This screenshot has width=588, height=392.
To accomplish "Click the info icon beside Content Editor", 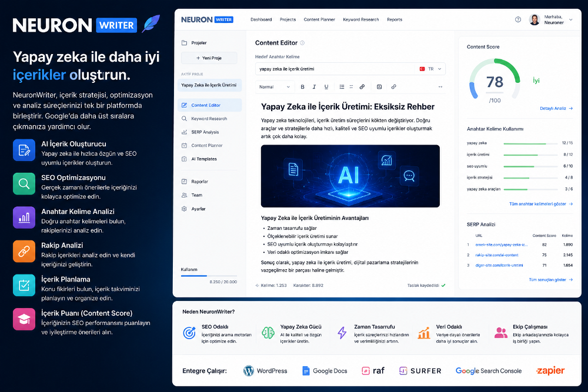I will pyautogui.click(x=302, y=43).
